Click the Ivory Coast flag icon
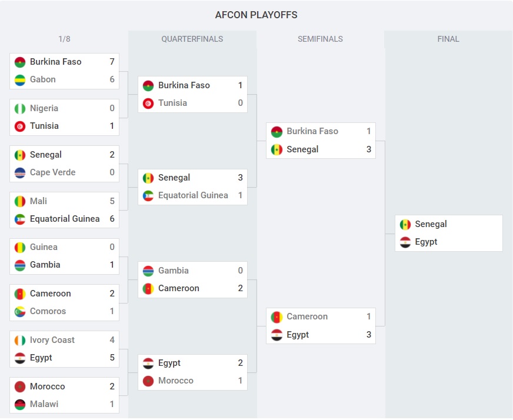 [x=20, y=340]
